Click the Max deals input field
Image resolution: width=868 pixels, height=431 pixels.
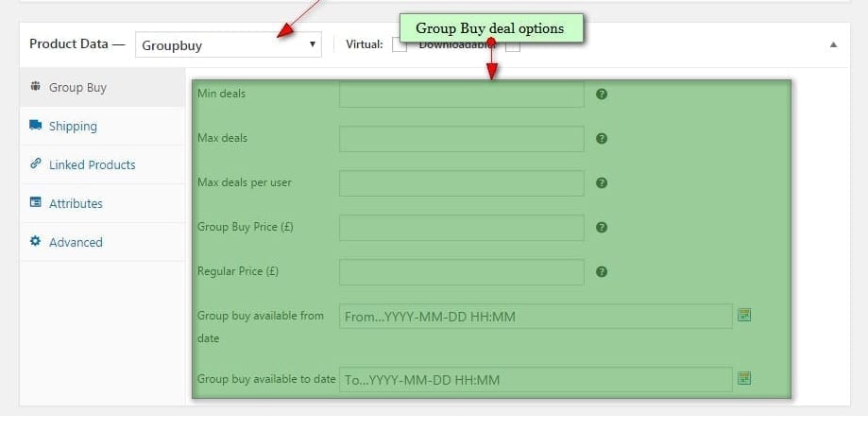pos(462,139)
